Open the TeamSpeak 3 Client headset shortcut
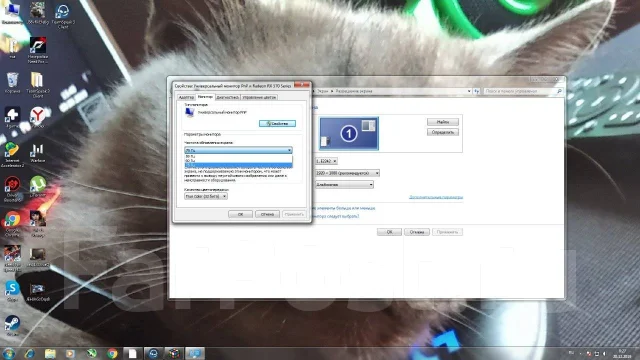The height and width of the screenshot is (360, 640). [x=63, y=16]
